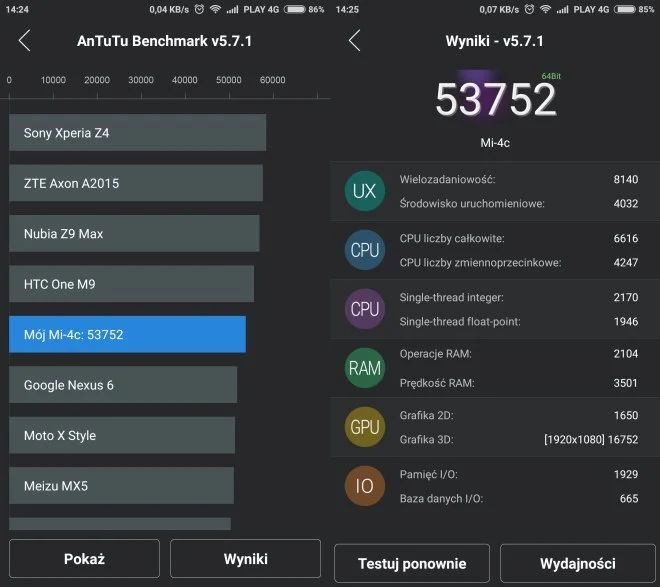Tap signal bars icon in right status bar
Screen dimensions: 660x587
point(562,9)
